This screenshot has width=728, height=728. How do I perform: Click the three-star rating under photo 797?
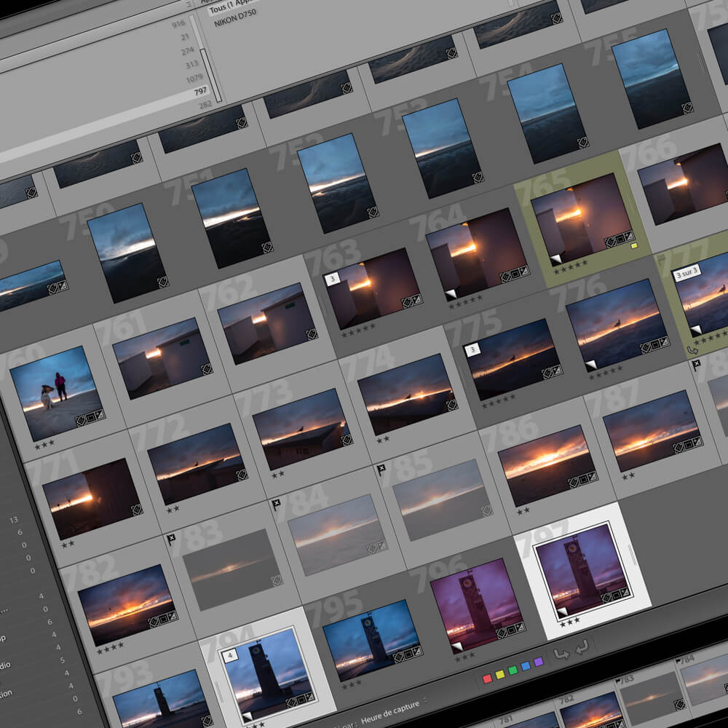tap(570, 622)
